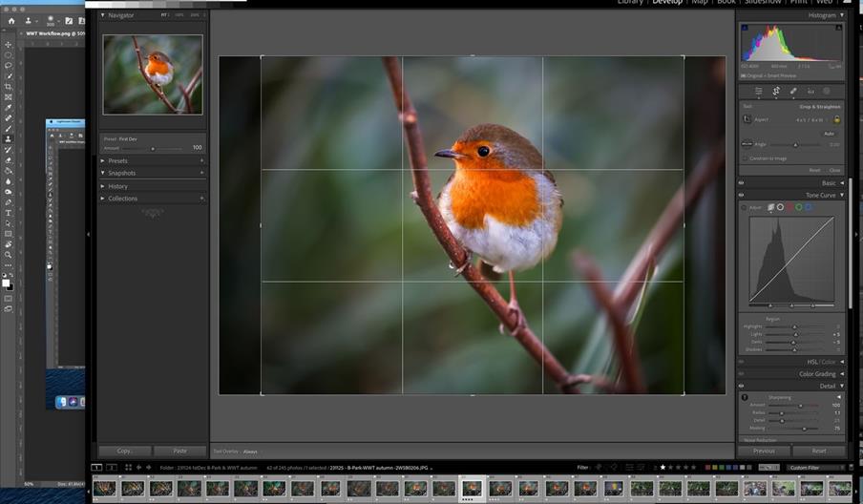
Task: Expand the Presets panel
Action: coord(103,160)
